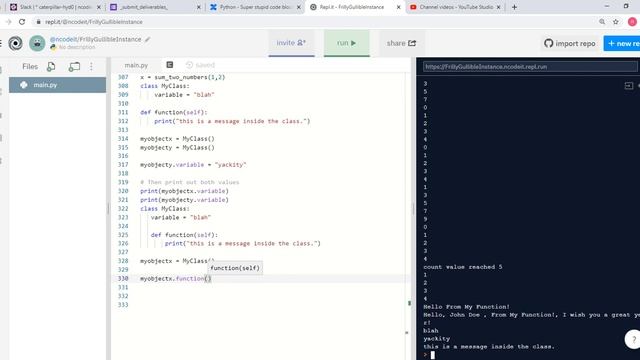Click the add new file icon

[51, 67]
